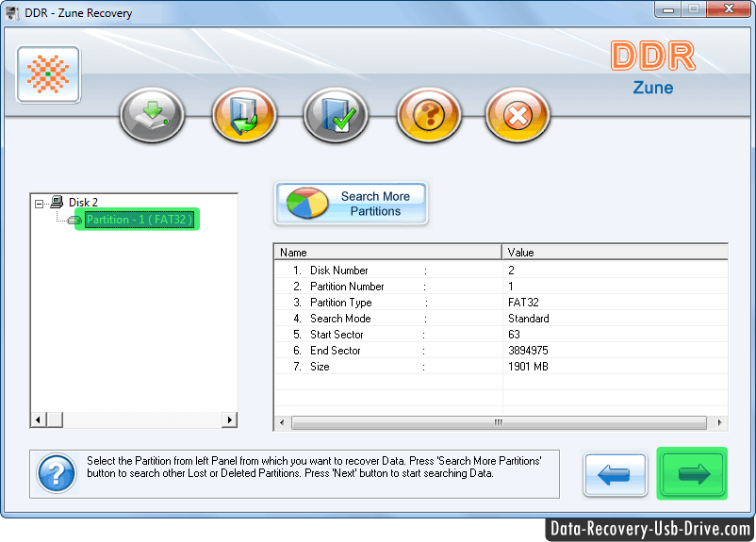The image size is (756, 542).
Task: Click the Standard value cell
Action: click(529, 319)
